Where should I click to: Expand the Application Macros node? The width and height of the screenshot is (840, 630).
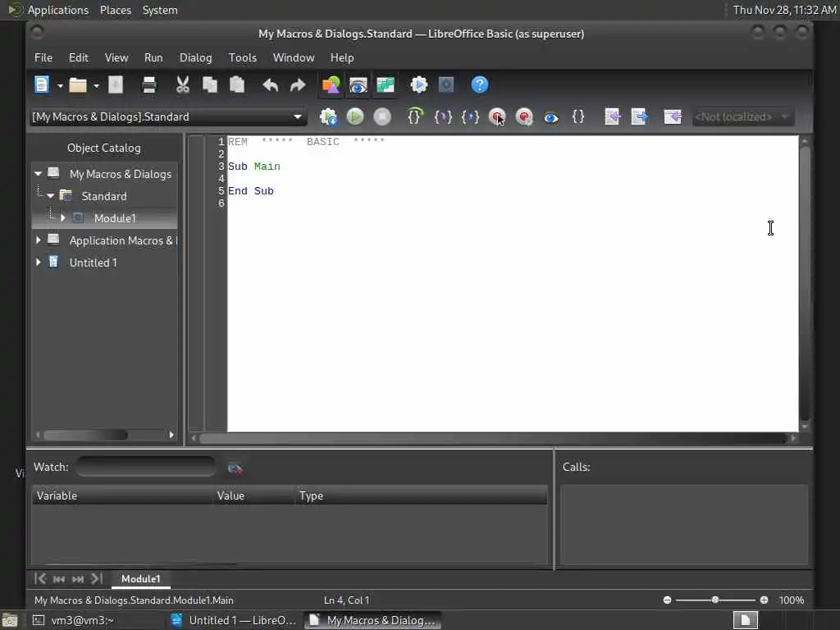point(38,240)
